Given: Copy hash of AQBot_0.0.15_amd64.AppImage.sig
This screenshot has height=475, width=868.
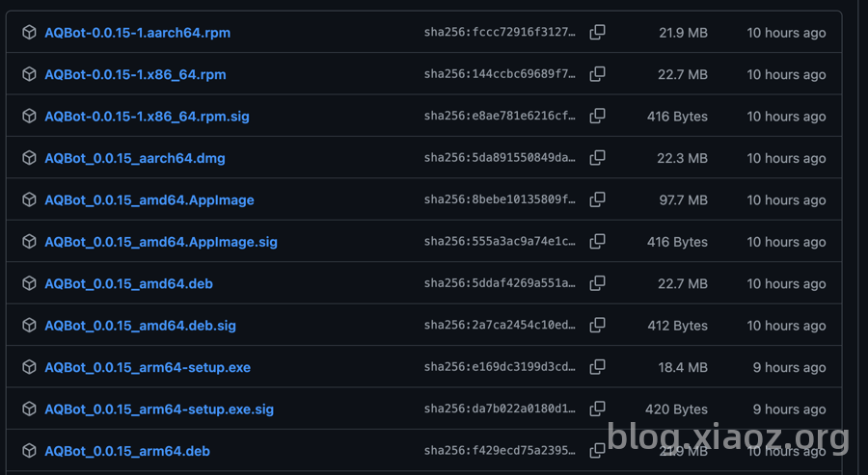Looking at the screenshot, I should pos(597,242).
